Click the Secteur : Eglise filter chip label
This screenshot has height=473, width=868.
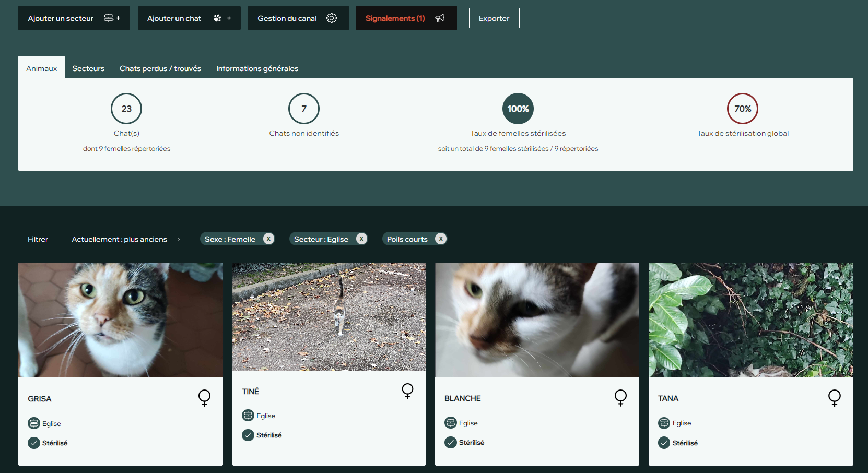[321, 239]
